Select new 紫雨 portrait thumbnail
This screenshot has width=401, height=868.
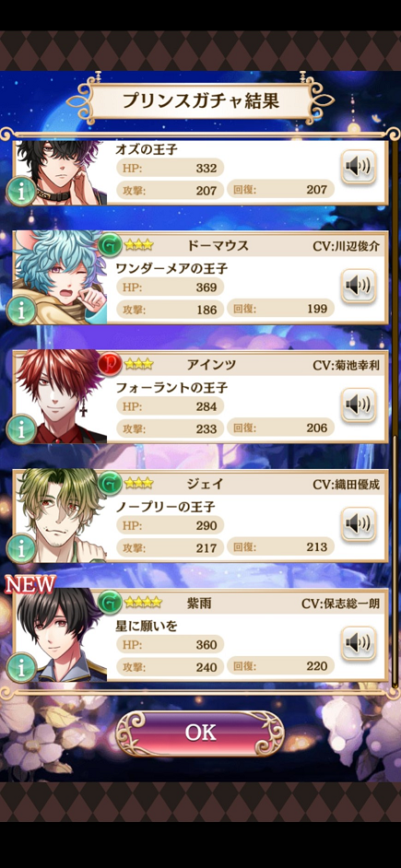point(60,634)
